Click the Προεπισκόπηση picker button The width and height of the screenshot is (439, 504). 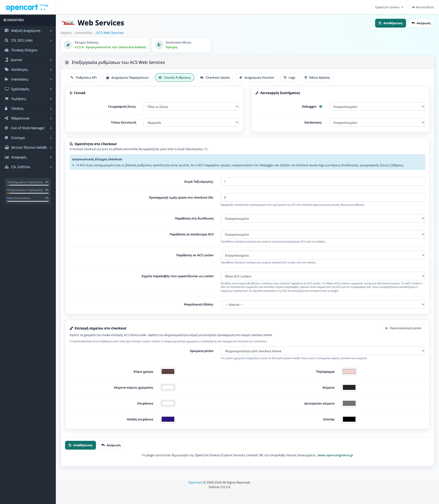[x=403, y=328]
